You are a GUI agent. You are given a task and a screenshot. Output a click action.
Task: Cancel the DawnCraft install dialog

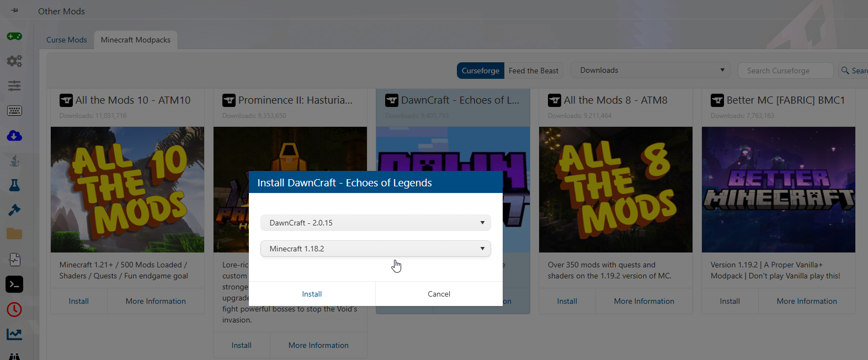click(x=439, y=294)
